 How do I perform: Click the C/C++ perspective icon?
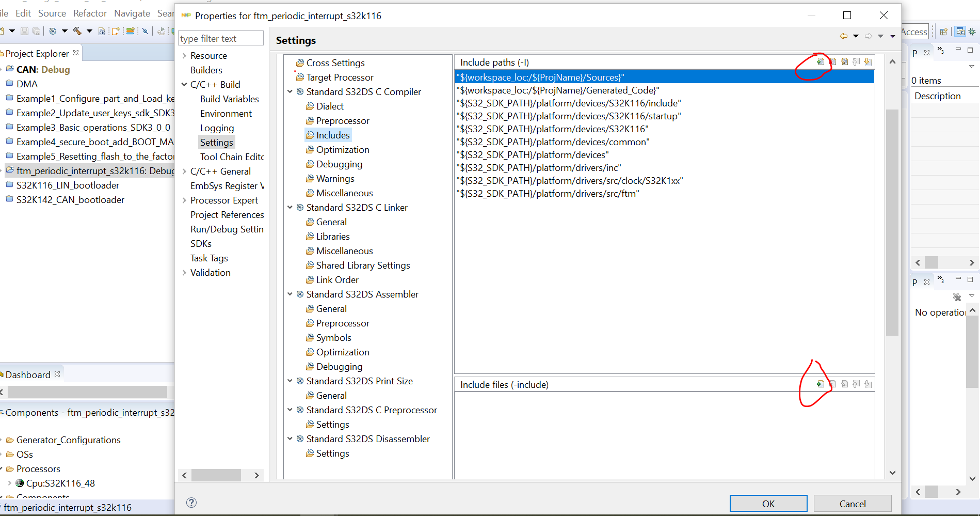pyautogui.click(x=960, y=32)
